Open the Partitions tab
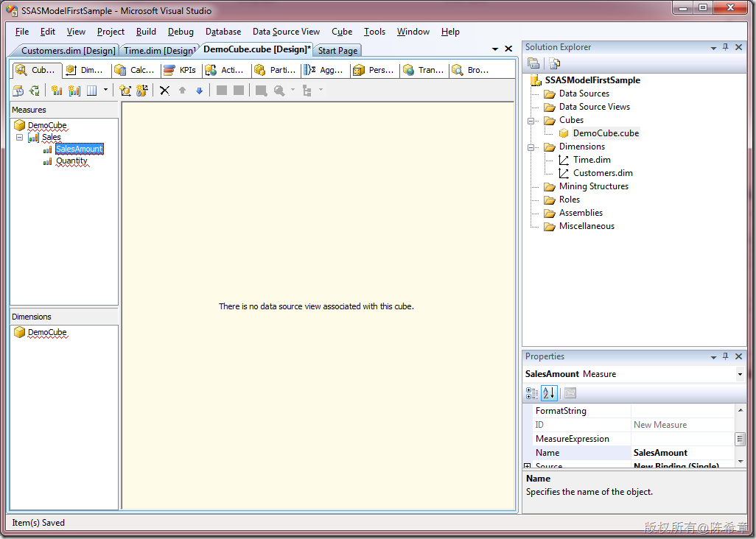 (x=276, y=71)
